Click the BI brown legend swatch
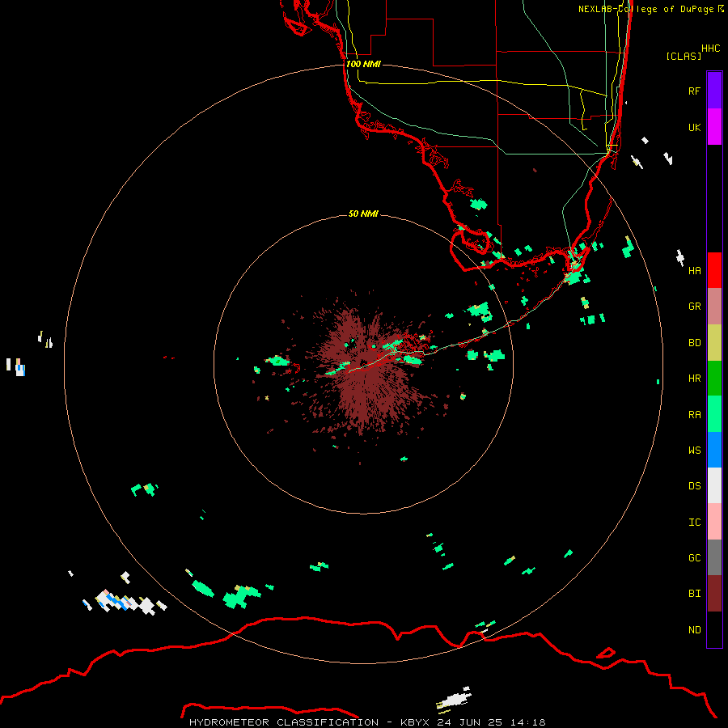Screen dimensions: 728x728 714,594
